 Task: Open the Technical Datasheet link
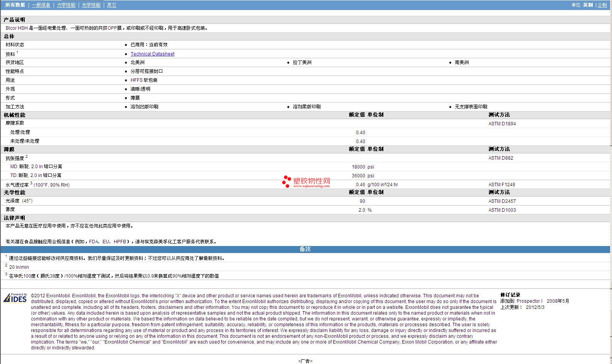point(152,54)
